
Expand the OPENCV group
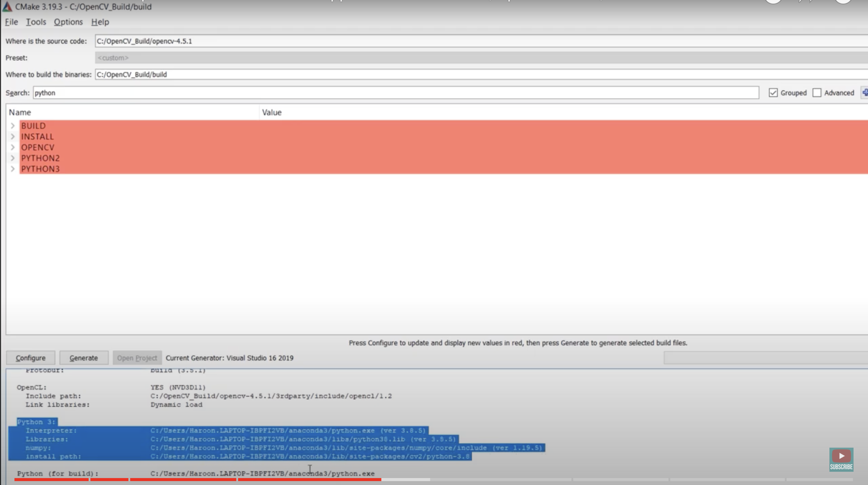(x=13, y=147)
